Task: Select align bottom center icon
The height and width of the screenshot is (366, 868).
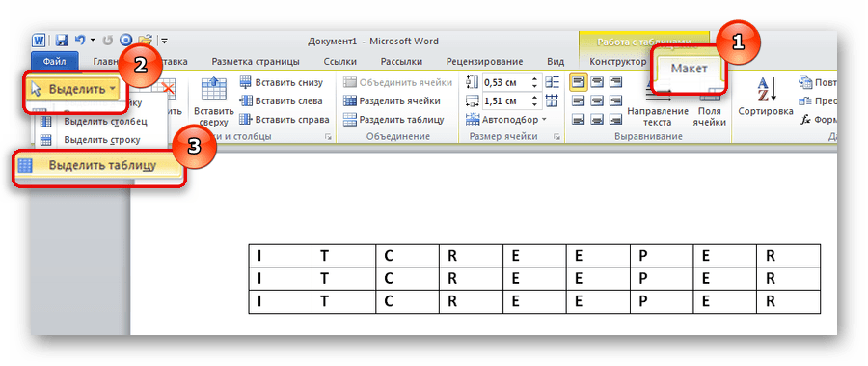Action: (597, 119)
